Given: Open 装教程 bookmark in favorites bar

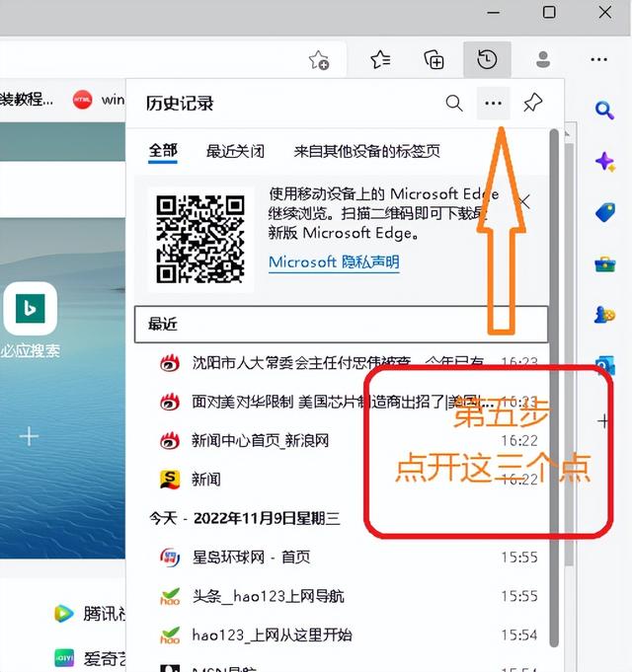Looking at the screenshot, I should [x=27, y=100].
